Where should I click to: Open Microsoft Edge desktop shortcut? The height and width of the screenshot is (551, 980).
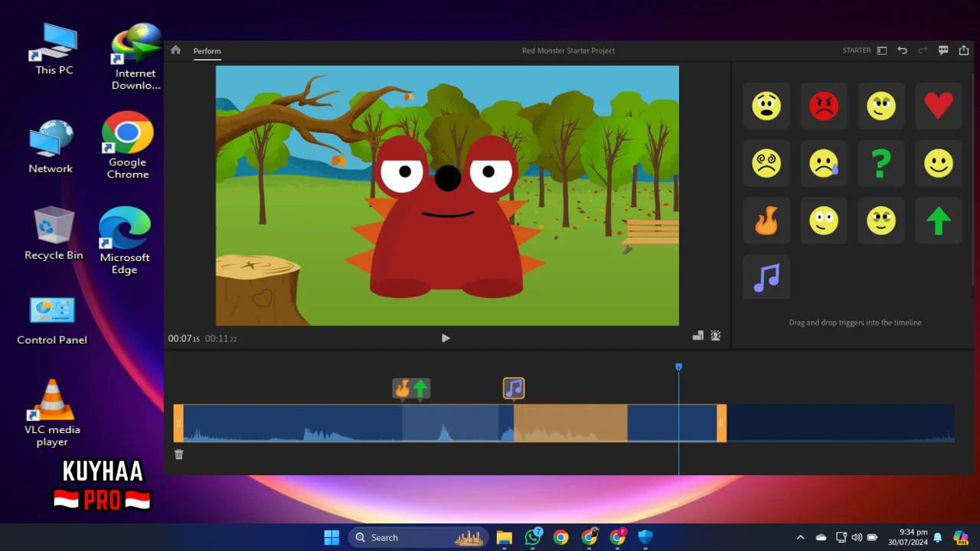[124, 240]
